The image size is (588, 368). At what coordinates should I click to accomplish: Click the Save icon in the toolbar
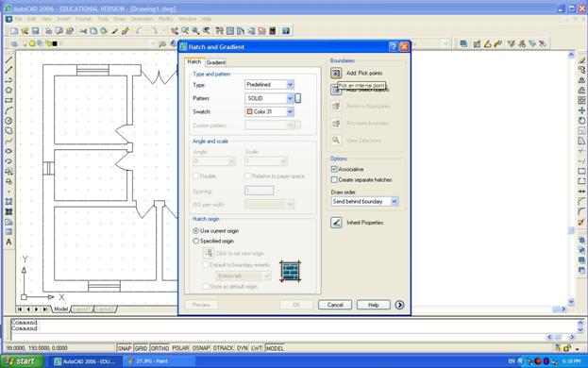[x=35, y=31]
